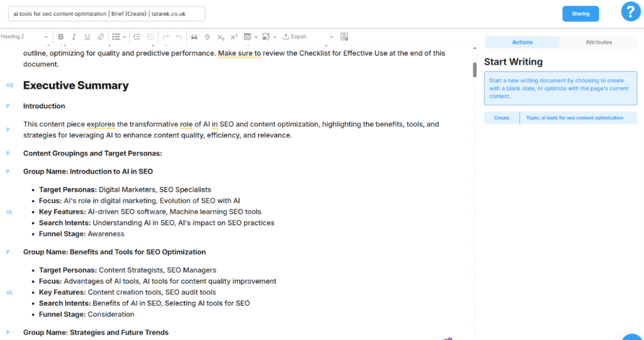Viewport: 644px width, 340px height.
Task: Apply strikethrough using the toolbar icon
Action: click(x=207, y=37)
